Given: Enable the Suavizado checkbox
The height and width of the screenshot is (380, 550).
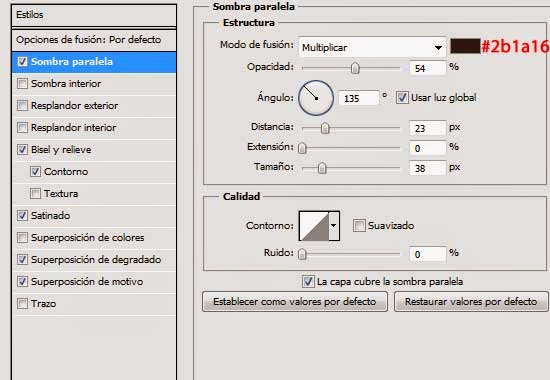Looking at the screenshot, I should (359, 226).
